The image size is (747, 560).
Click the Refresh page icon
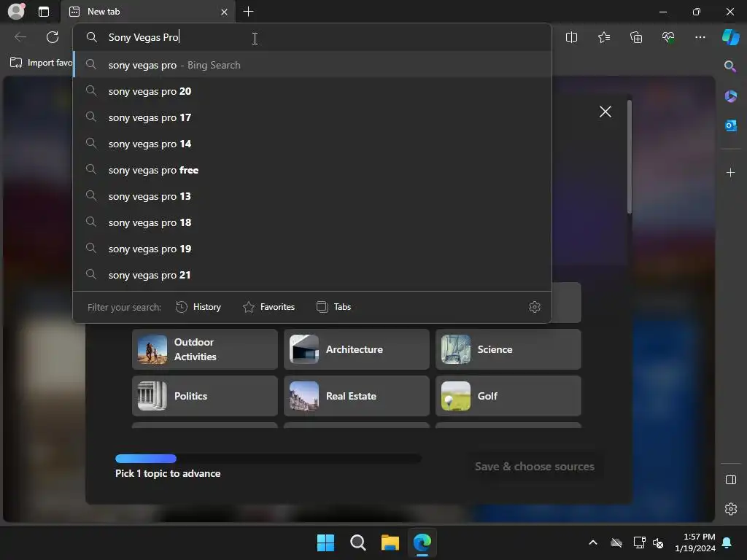coord(53,37)
